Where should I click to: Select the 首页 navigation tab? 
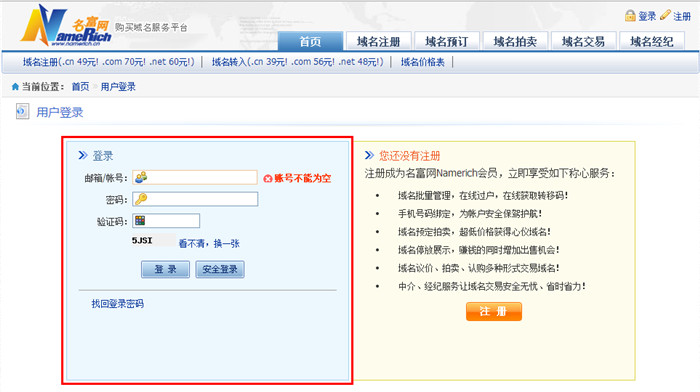(310, 42)
